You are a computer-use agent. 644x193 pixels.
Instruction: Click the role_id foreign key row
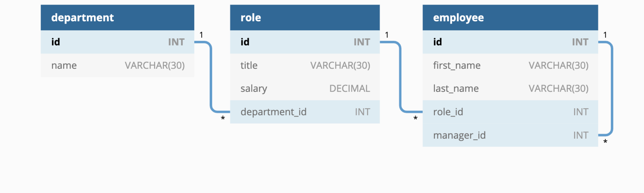click(x=510, y=112)
